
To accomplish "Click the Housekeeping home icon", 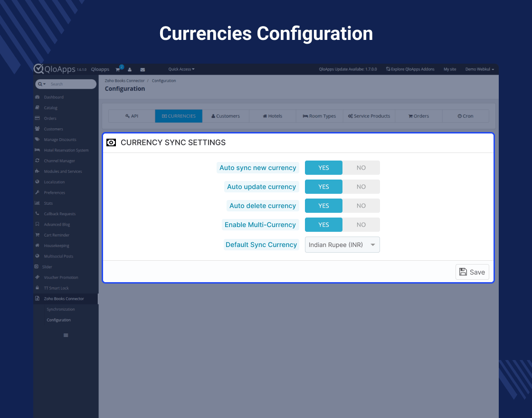I will 38,245.
